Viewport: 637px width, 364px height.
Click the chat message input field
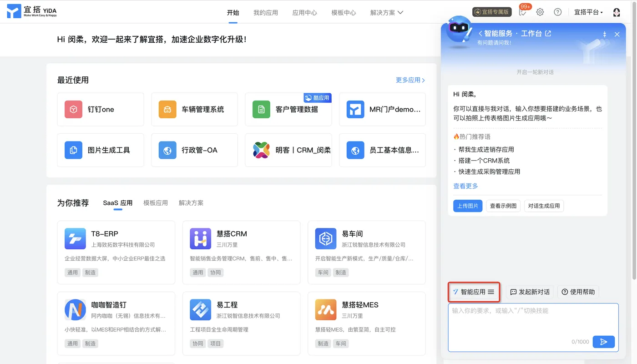pos(533,327)
